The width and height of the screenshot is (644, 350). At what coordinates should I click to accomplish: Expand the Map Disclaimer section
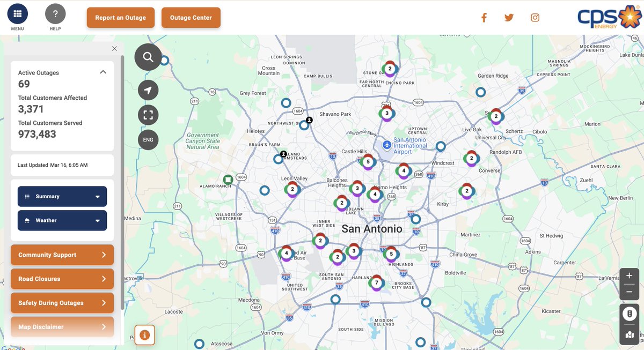tap(62, 327)
